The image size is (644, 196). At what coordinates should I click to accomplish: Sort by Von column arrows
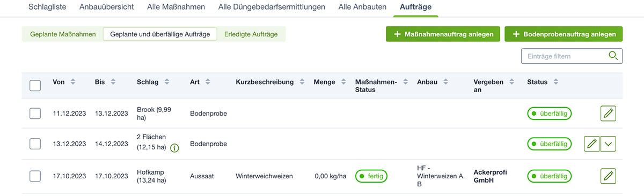coord(73,82)
